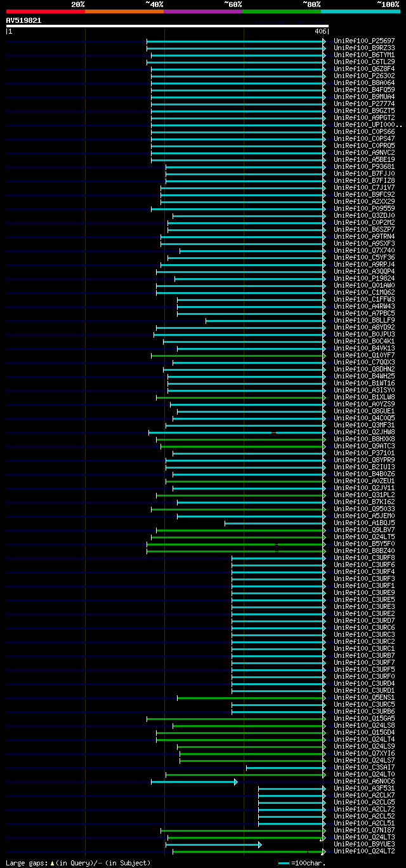Select the UniRef100_A5BE19 label
The image size is (406, 868).
click(x=364, y=160)
